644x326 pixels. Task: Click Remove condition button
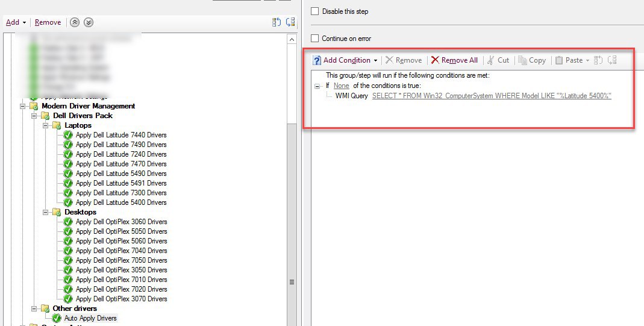pyautogui.click(x=403, y=60)
